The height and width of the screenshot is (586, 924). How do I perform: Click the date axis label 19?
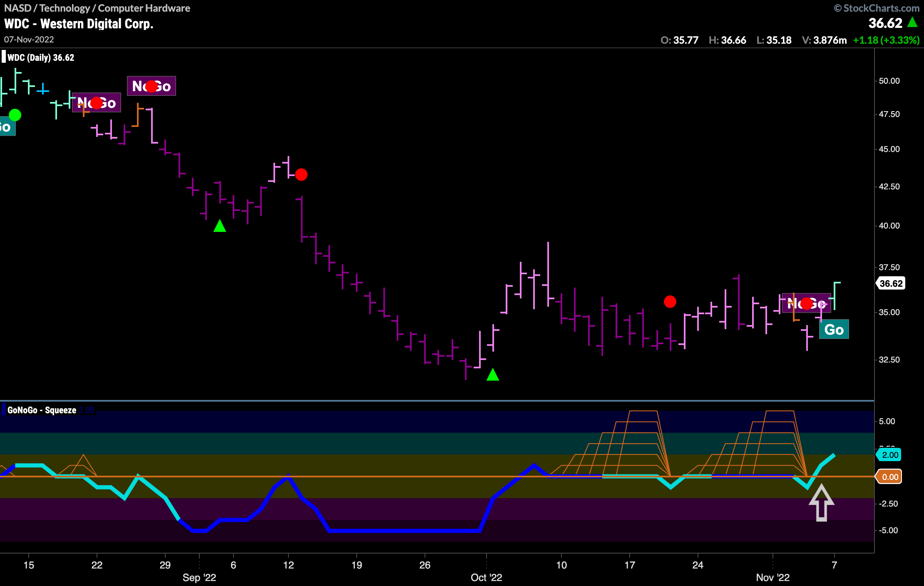point(357,565)
